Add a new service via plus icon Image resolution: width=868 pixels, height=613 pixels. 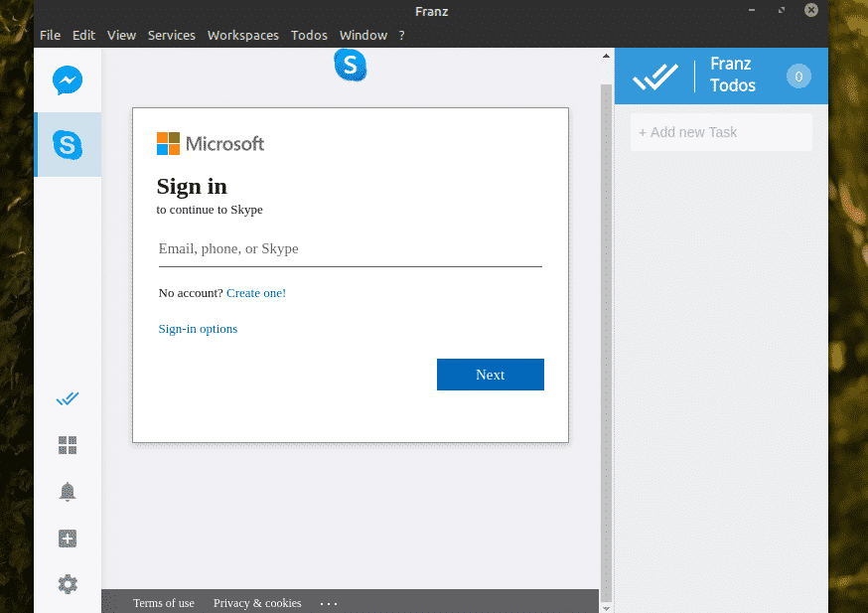click(68, 538)
